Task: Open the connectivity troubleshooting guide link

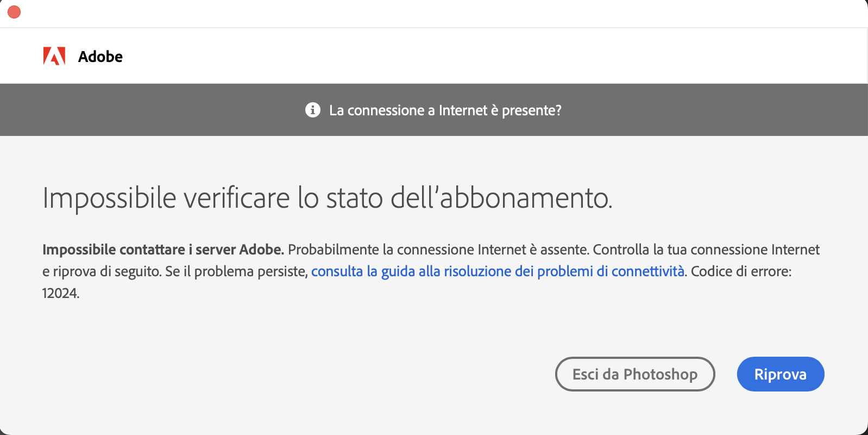Action: click(498, 271)
